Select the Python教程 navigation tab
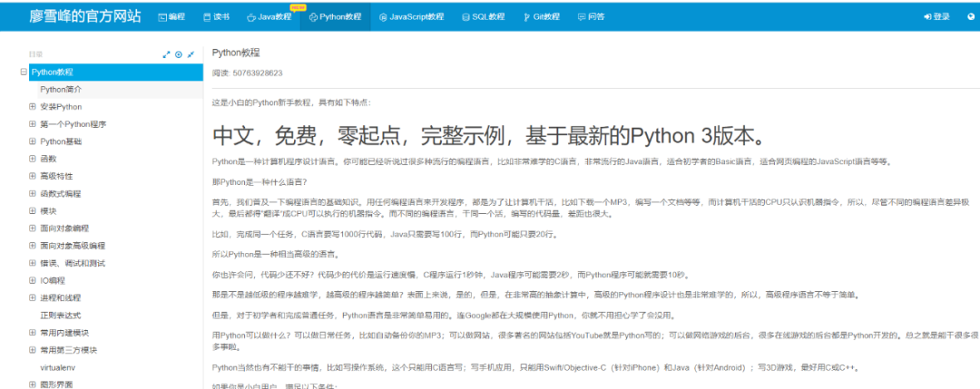Screen dimensions: 980x389 [335, 17]
